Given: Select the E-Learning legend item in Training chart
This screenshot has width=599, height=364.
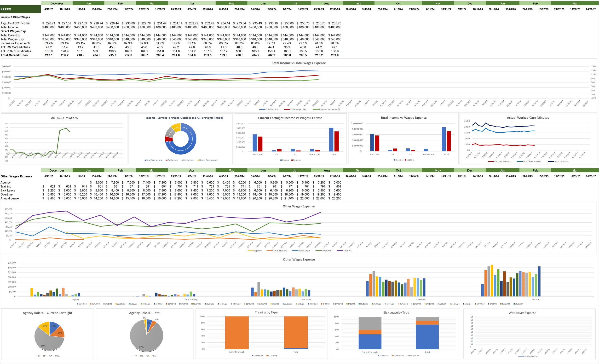Looking at the screenshot, I should click(272, 356).
